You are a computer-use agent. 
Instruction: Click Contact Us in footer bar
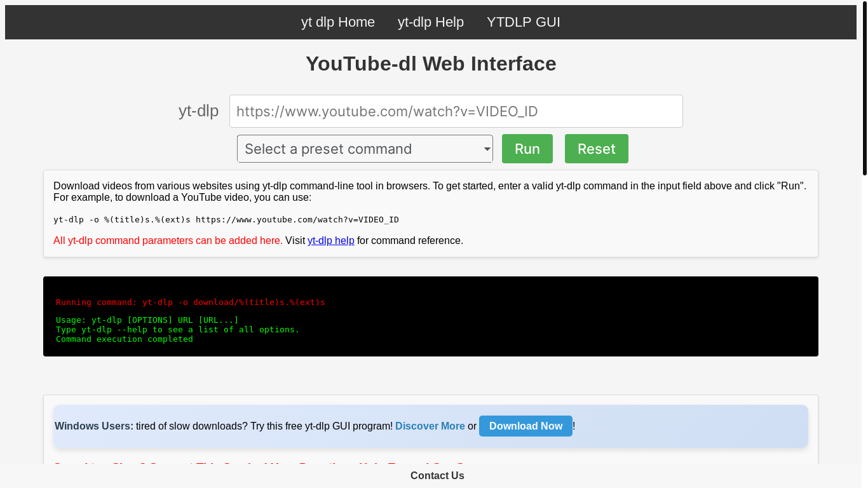pos(437,476)
